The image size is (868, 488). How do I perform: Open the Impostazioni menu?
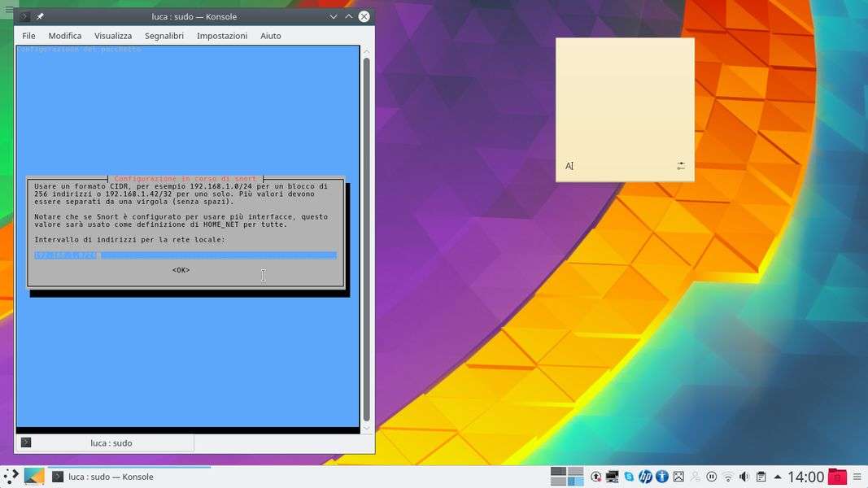(221, 36)
